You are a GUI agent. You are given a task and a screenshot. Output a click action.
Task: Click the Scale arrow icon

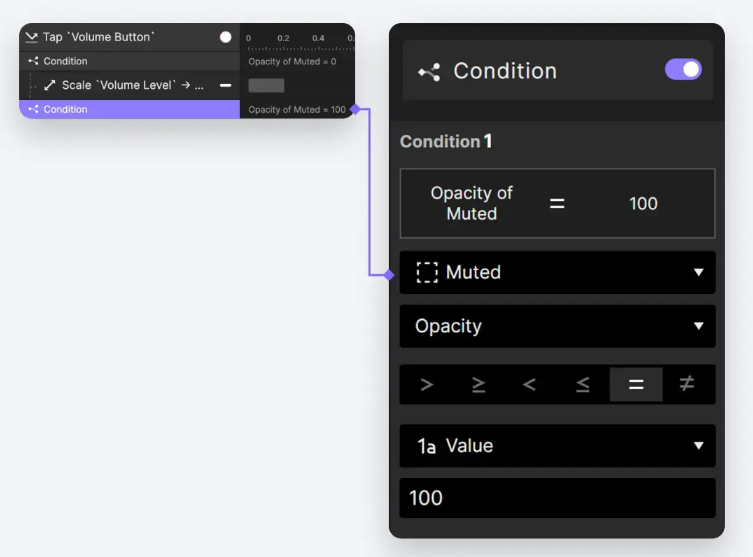50,85
